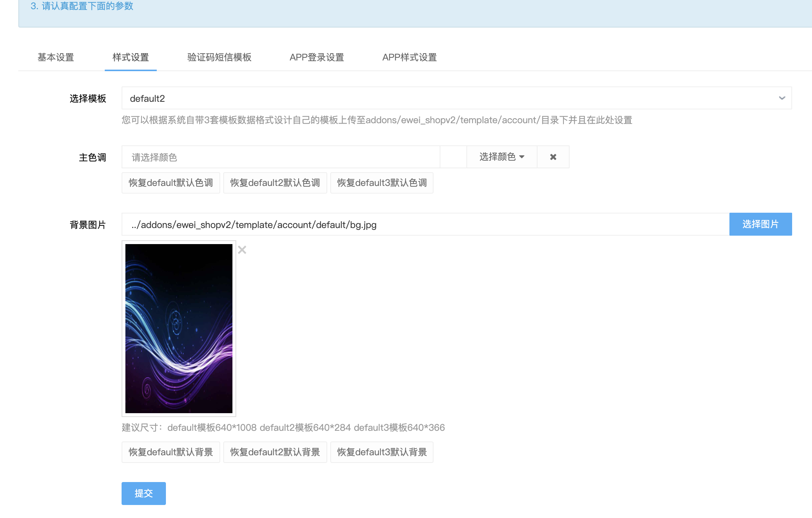Click the 选择模板 field label
Viewport: 812px width, 518px height.
(x=88, y=99)
